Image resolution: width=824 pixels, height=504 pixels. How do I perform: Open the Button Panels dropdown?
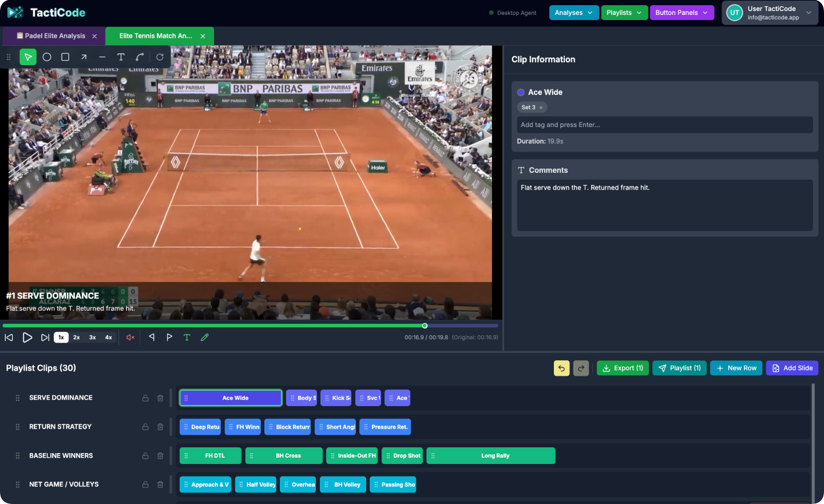pyautogui.click(x=682, y=13)
